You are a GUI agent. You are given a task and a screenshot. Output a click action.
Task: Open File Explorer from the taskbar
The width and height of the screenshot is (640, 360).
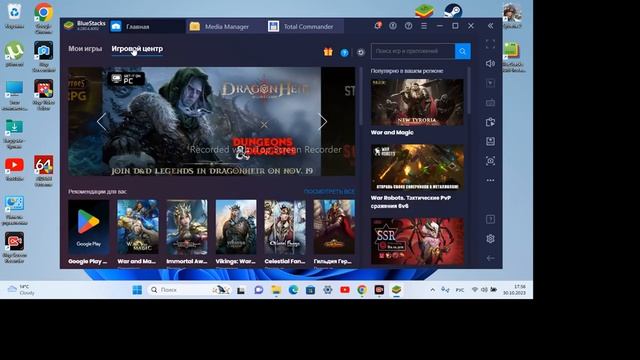pyautogui.click(x=276, y=290)
